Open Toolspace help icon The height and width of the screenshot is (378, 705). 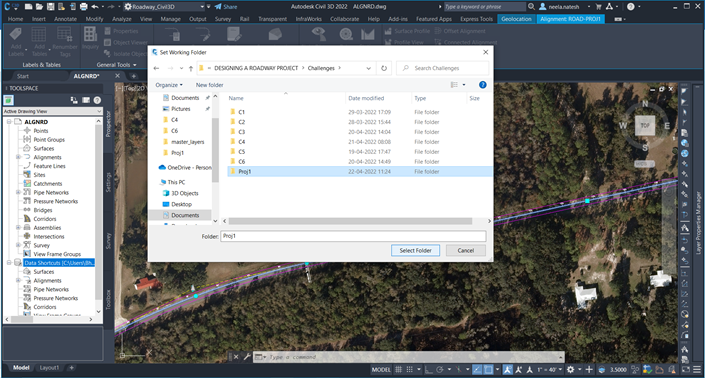click(97, 100)
